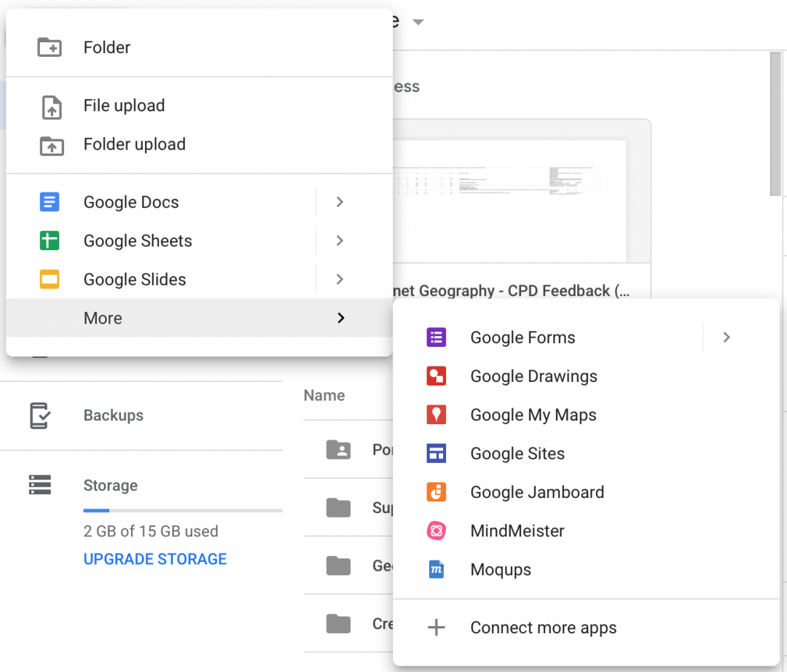Select the Google Sites icon
This screenshot has height=672, width=787.
[x=435, y=453]
